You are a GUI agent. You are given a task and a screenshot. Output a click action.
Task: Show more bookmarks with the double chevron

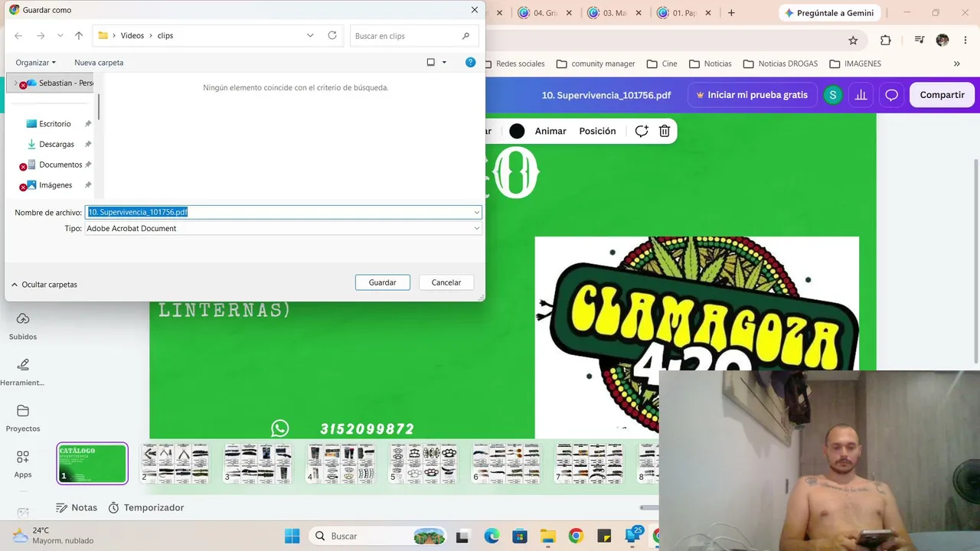point(957,64)
